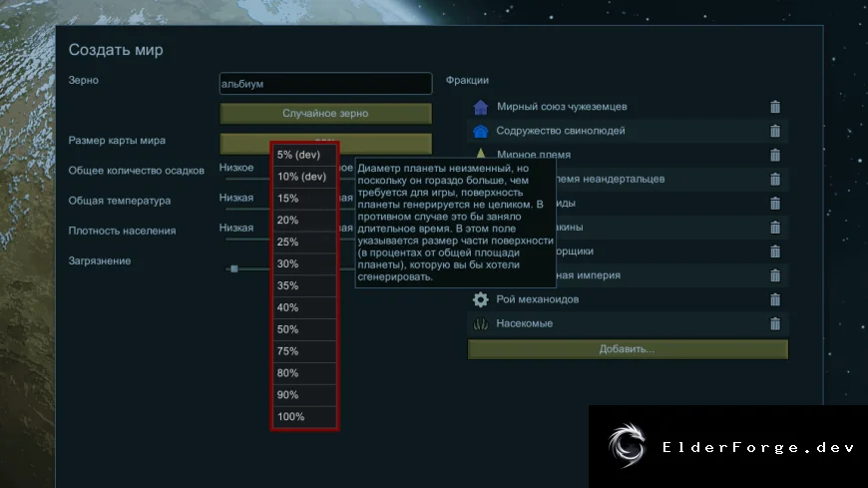Delete the Мирный союз чужеземцев faction
Image resolution: width=868 pixels, height=488 pixels.
point(775,107)
